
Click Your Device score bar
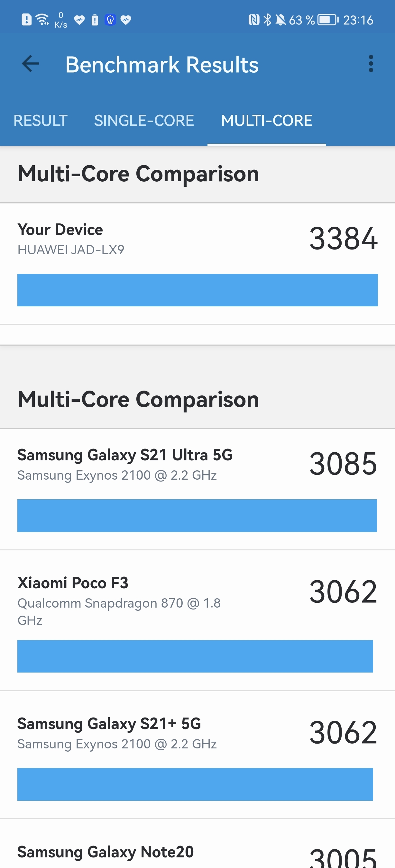[x=197, y=290]
